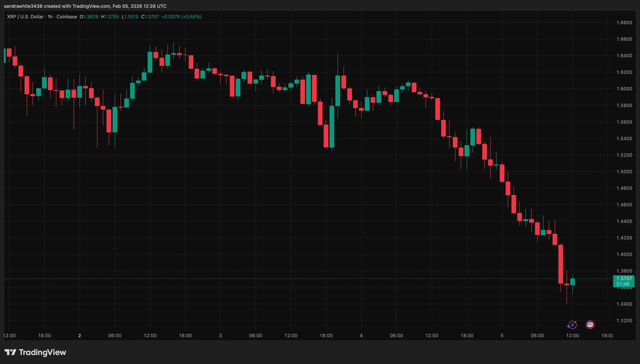Click the latest green candle on the chart
Screen dimensions: 640x364
pyautogui.click(x=572, y=282)
